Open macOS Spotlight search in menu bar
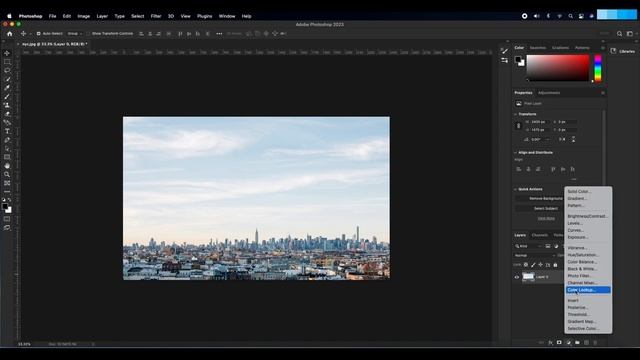 tap(570, 16)
